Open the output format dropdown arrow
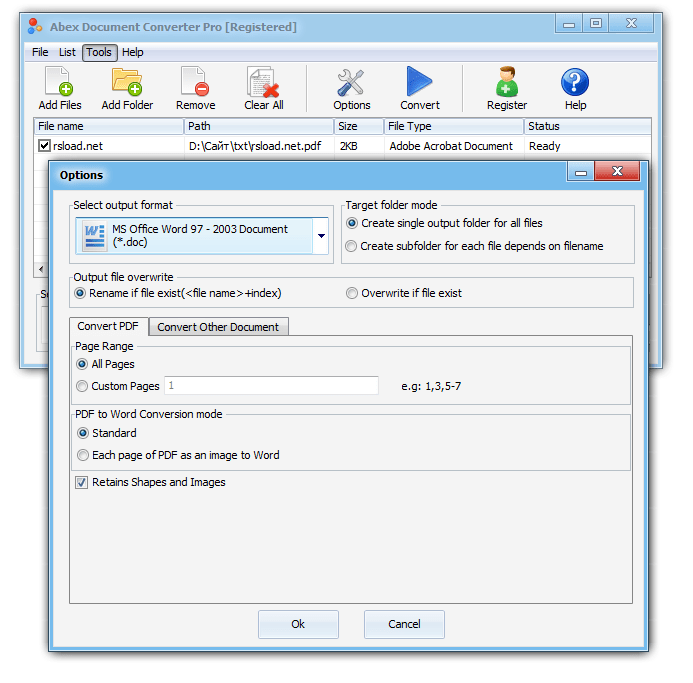This screenshot has height=683, width=693. click(x=321, y=236)
